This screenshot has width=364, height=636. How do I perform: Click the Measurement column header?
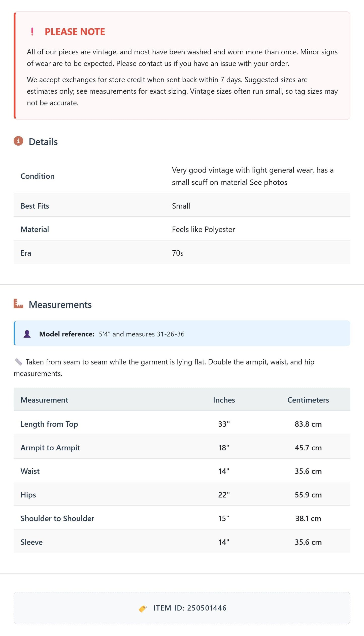(44, 400)
